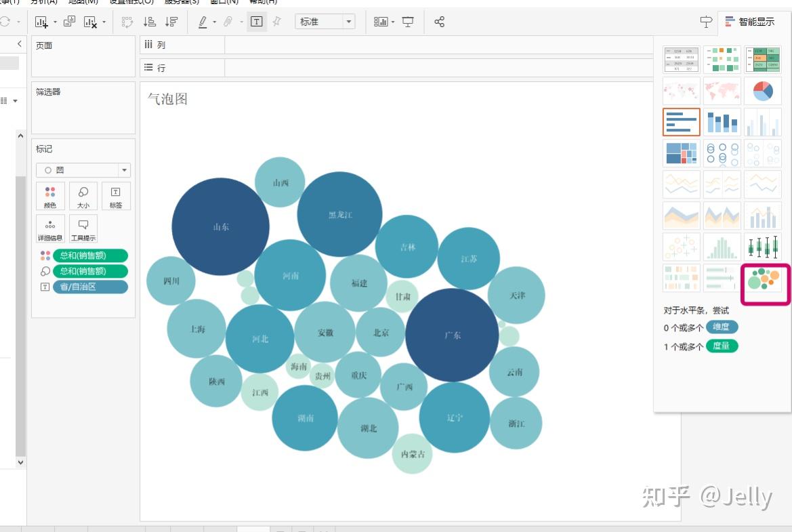Viewport: 792px width, 532px height.
Task: Choose filled map chart in Show Me
Action: coord(722,91)
